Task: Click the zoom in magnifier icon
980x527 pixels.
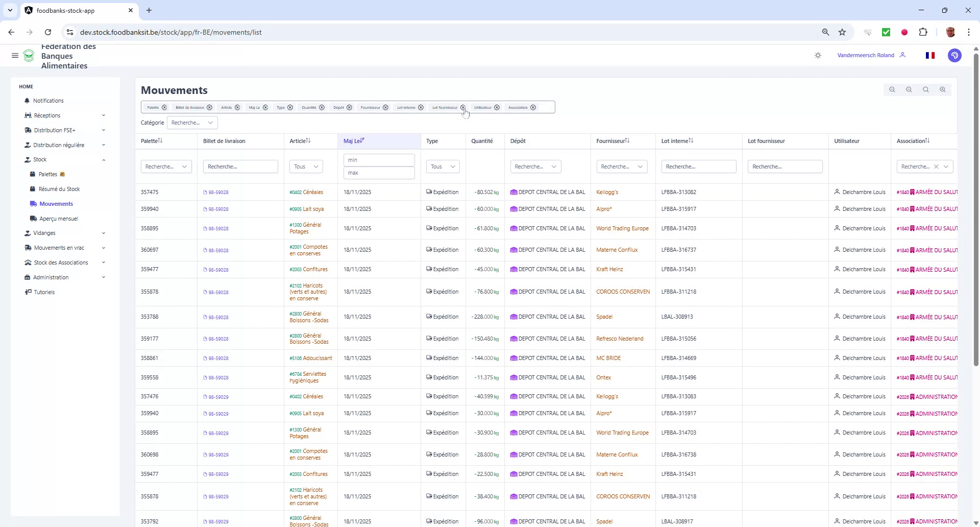Action: [x=942, y=89]
